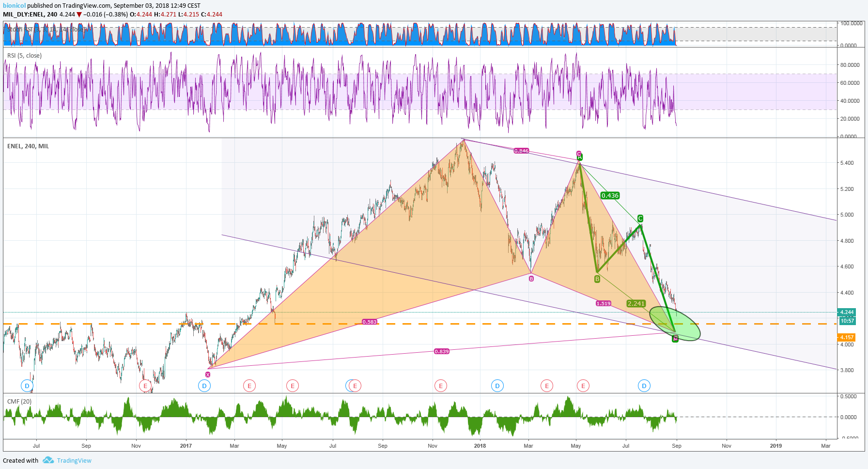Click the orange 4.157 price label
868x469 pixels.
click(x=847, y=337)
